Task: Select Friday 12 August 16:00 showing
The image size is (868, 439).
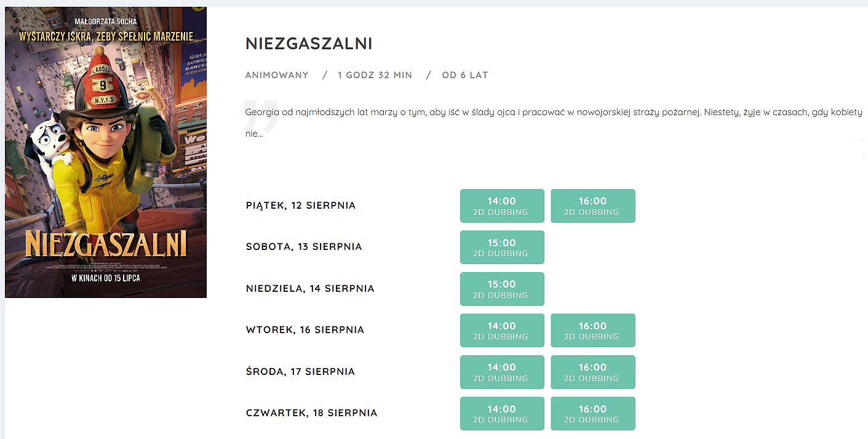Action: coord(593,206)
